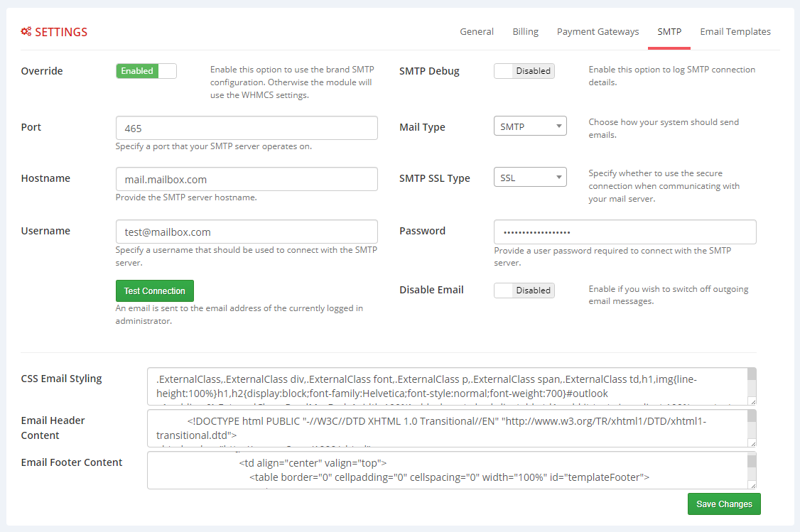This screenshot has height=532, width=800.
Task: Switch to the General tab
Action: pos(477,31)
